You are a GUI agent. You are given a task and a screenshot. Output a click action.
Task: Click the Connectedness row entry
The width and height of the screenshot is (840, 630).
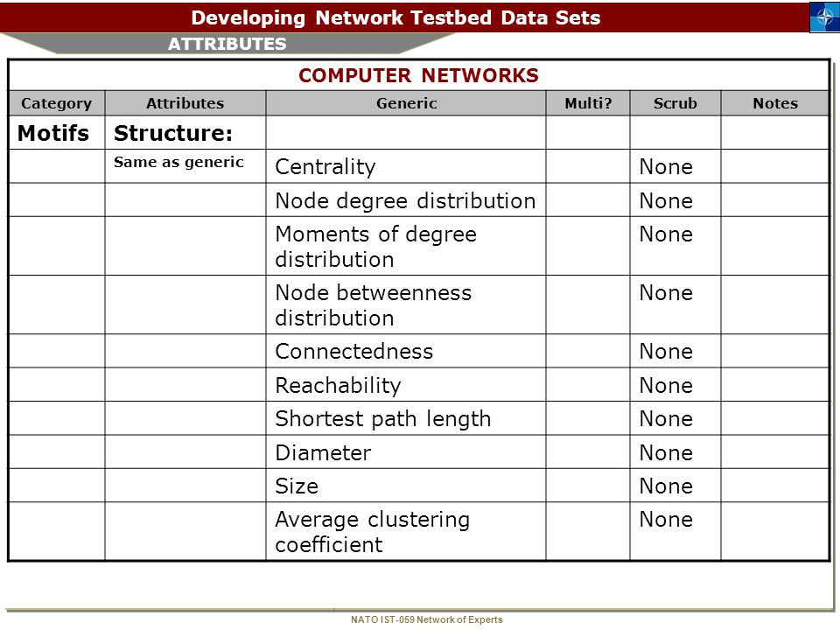pyautogui.click(x=354, y=352)
